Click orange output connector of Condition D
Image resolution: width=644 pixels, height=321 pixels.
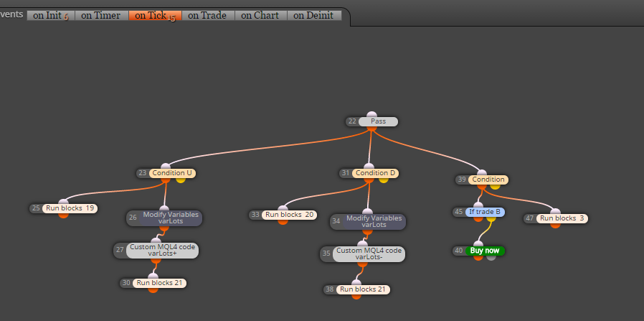369,180
